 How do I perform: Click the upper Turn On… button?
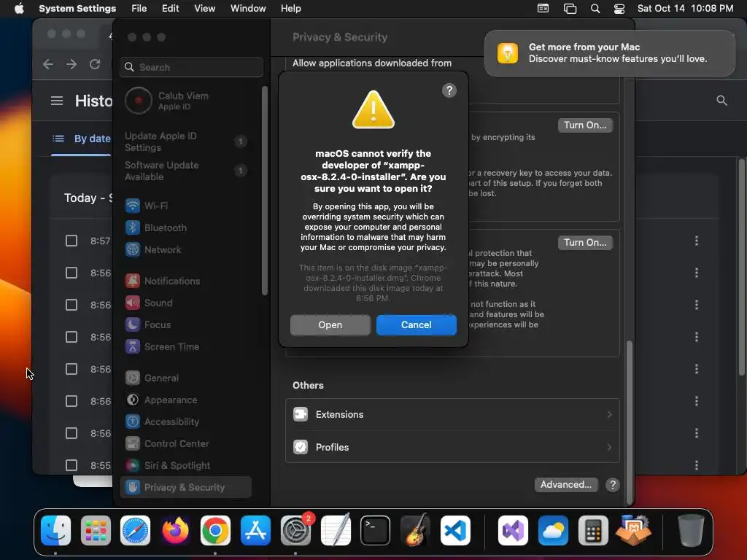585,125
